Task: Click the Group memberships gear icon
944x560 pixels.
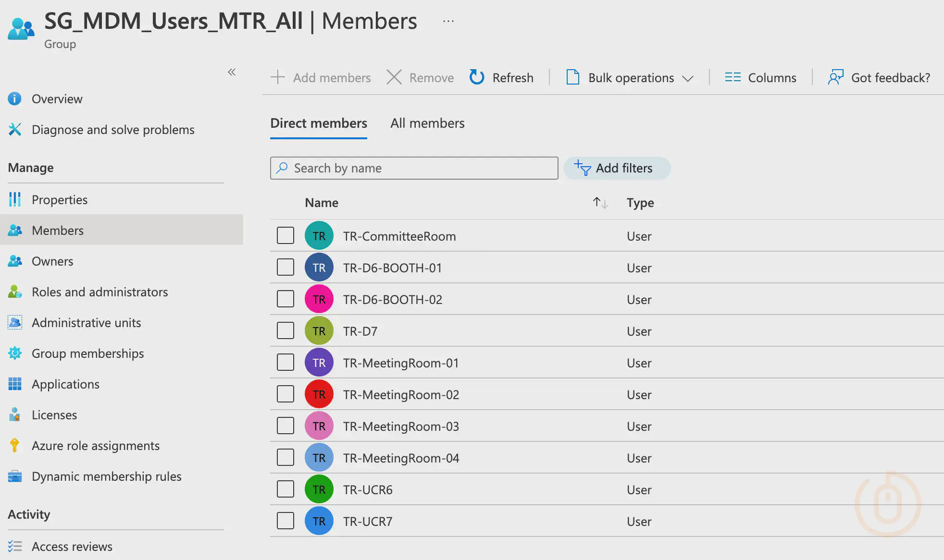Action: 15,353
